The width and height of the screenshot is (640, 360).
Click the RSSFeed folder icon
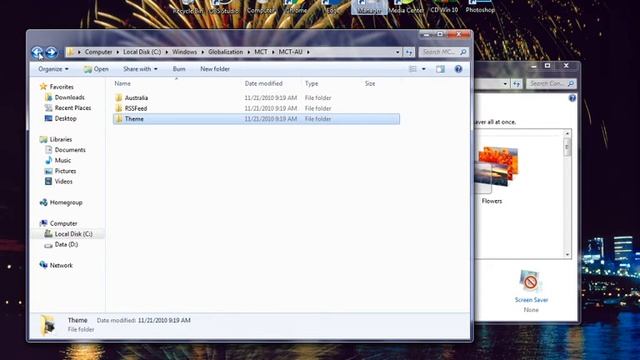tap(118, 108)
